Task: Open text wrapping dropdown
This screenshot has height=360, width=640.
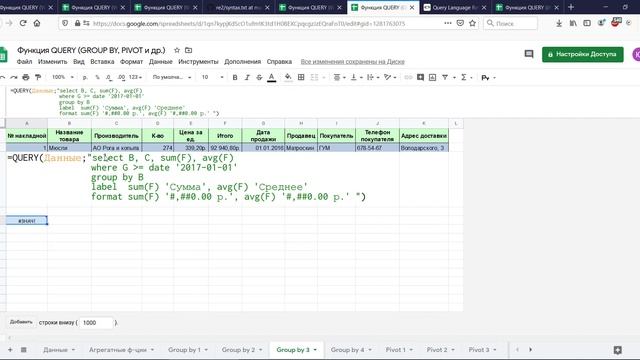Action: (x=373, y=77)
